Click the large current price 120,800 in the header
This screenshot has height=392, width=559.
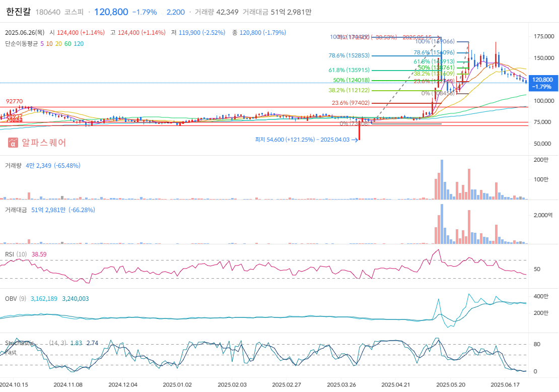pos(111,12)
